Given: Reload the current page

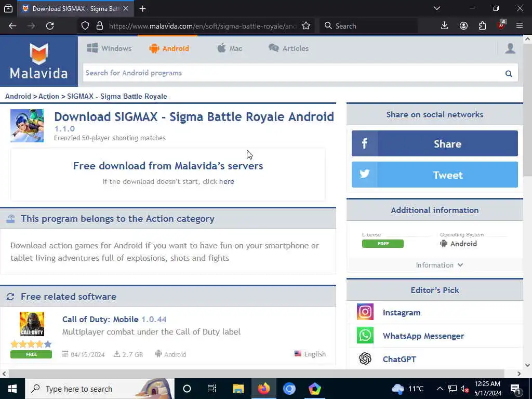Looking at the screenshot, I should [50, 26].
